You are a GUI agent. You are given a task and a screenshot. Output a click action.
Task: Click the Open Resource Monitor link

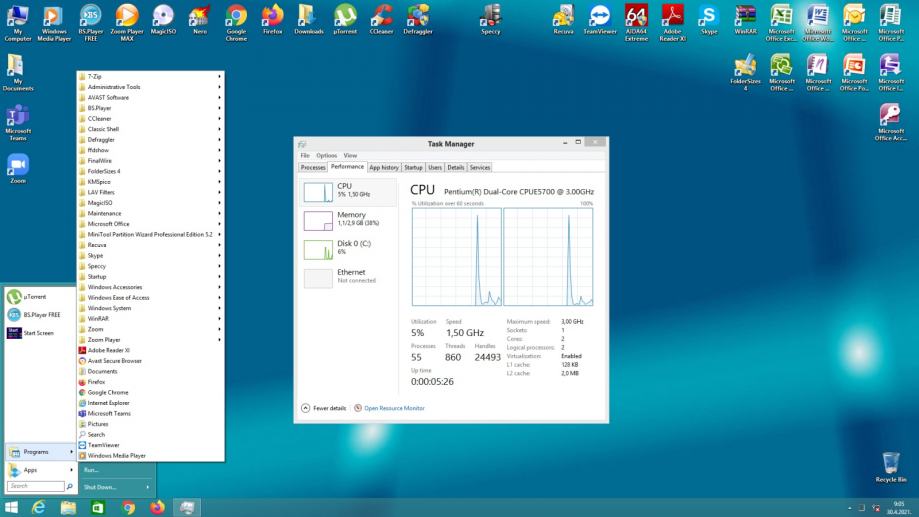click(x=394, y=408)
